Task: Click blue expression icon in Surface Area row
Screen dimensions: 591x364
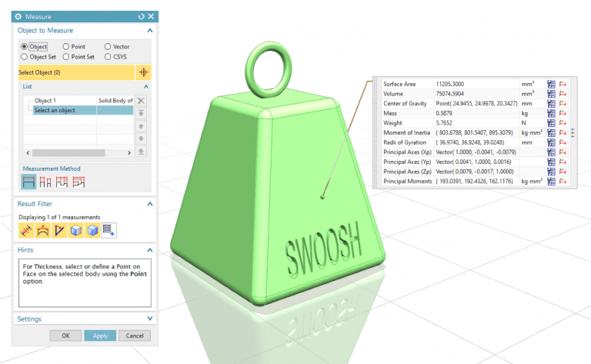Action: [x=551, y=84]
